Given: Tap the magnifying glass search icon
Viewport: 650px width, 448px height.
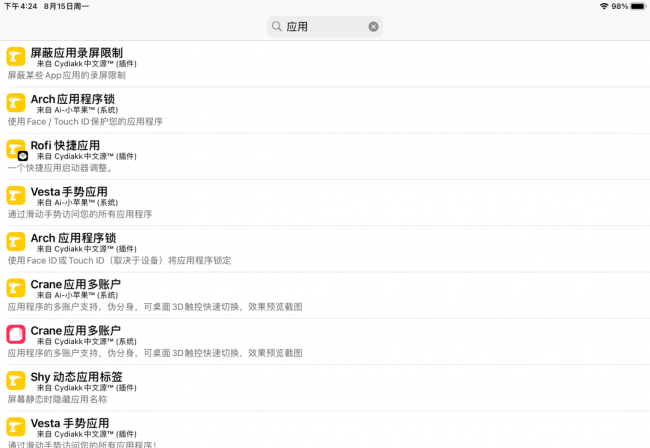Looking at the screenshot, I should tap(276, 27).
